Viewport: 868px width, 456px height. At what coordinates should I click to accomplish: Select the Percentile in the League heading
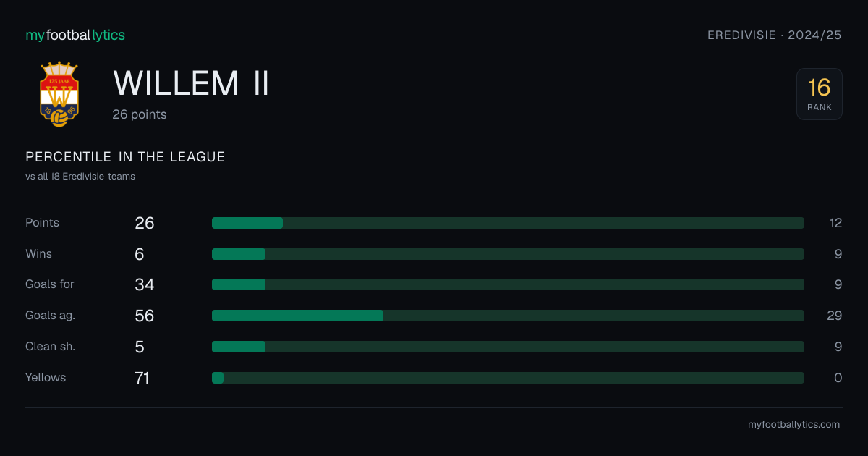[125, 157]
